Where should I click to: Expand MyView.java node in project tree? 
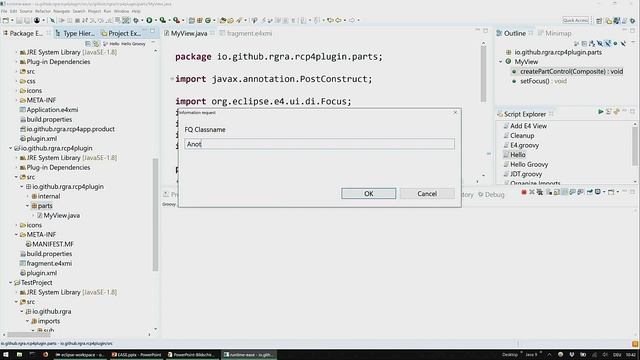pyautogui.click(x=33, y=216)
